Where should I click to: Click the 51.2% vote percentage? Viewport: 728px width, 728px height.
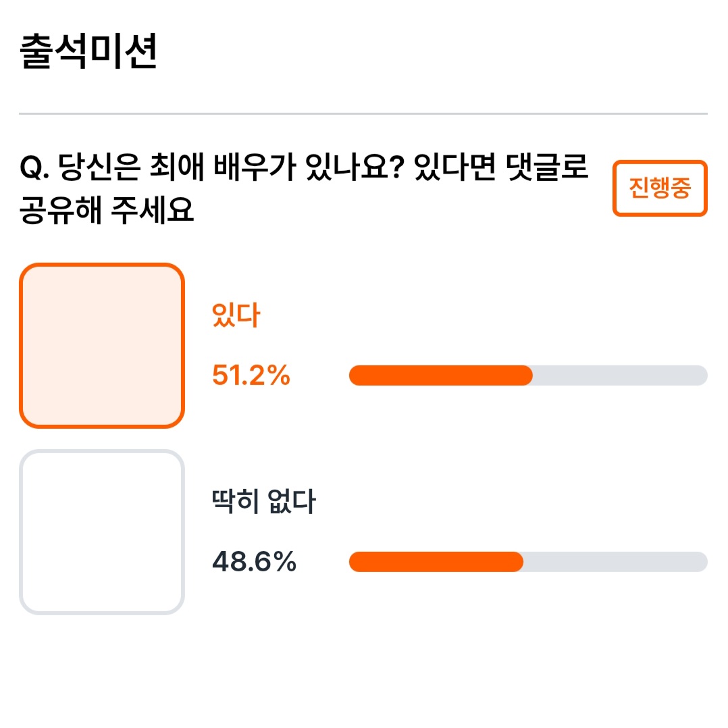pyautogui.click(x=251, y=375)
